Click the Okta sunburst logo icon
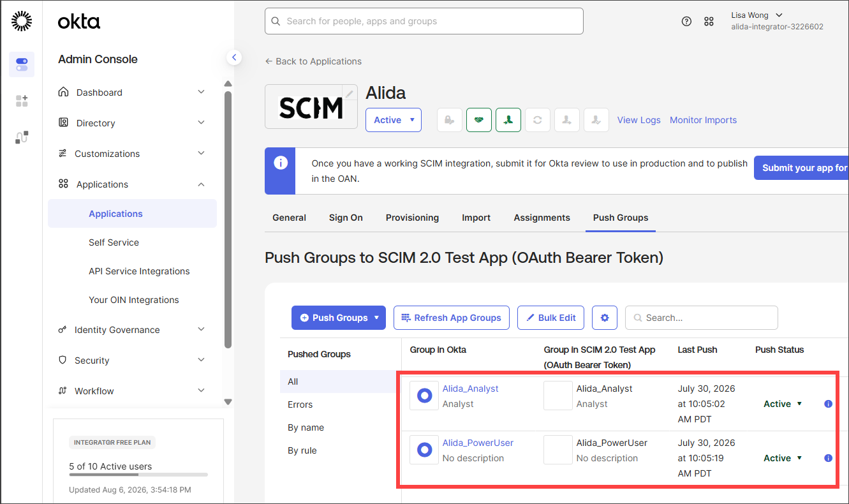The image size is (849, 504). (21, 21)
